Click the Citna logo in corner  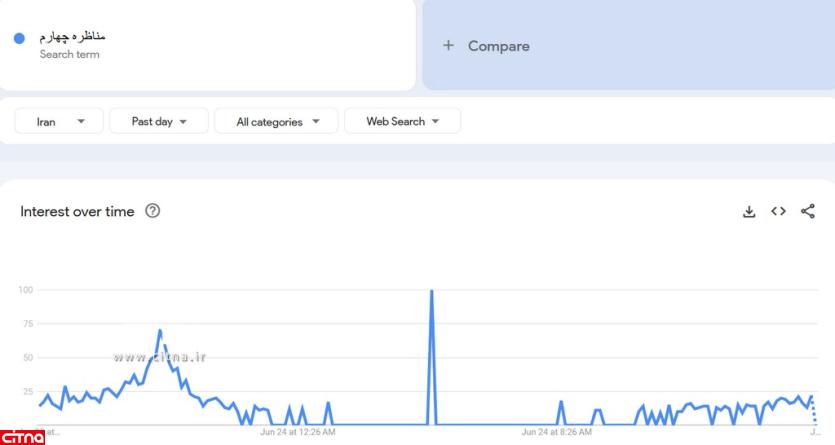17,436
